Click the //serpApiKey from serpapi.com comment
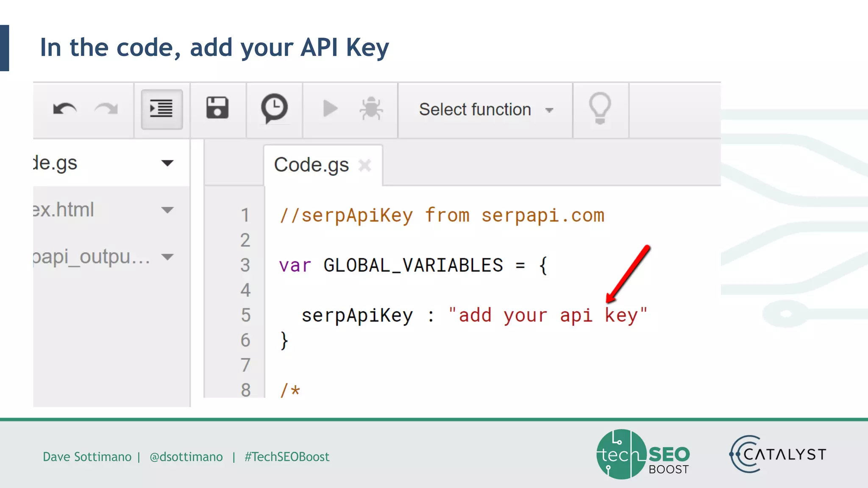The height and width of the screenshot is (488, 868). [x=442, y=216]
